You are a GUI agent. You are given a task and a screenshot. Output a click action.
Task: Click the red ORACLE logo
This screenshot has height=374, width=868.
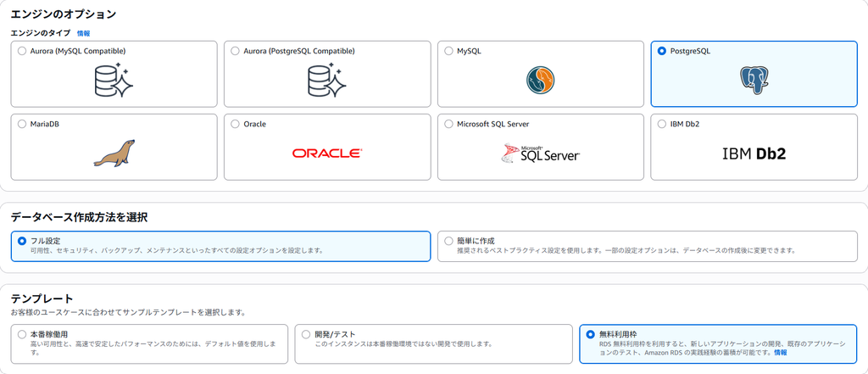326,154
